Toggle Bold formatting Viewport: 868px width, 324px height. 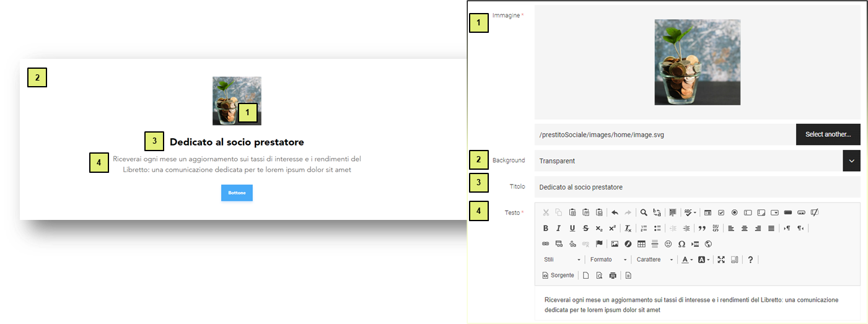point(545,228)
